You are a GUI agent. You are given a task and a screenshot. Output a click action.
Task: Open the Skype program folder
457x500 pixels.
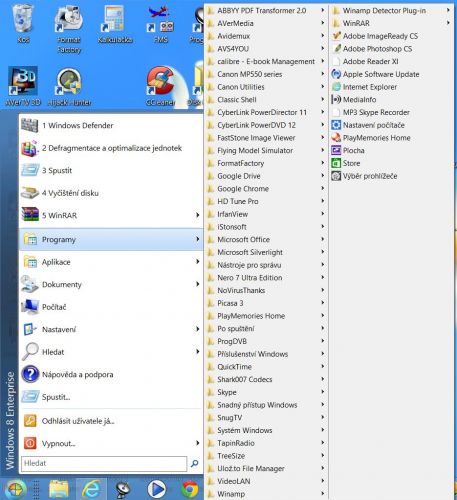click(266, 392)
